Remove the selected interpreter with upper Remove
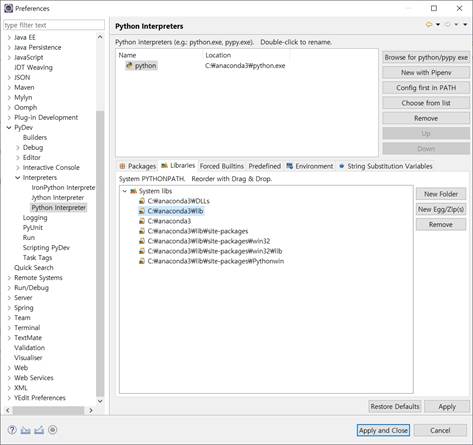Viewport: 473px width, 445px height. coord(426,118)
